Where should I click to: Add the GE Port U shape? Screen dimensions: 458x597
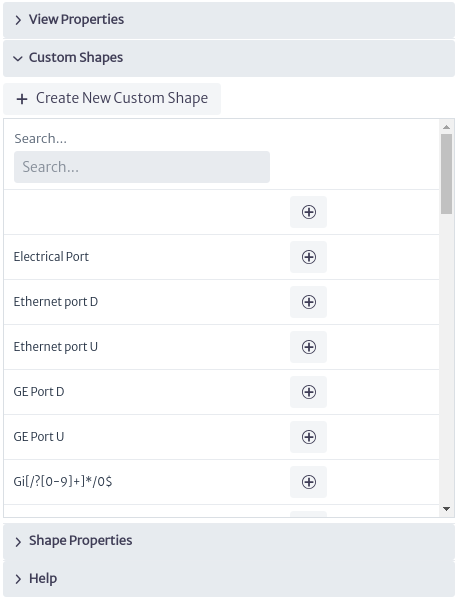308,437
